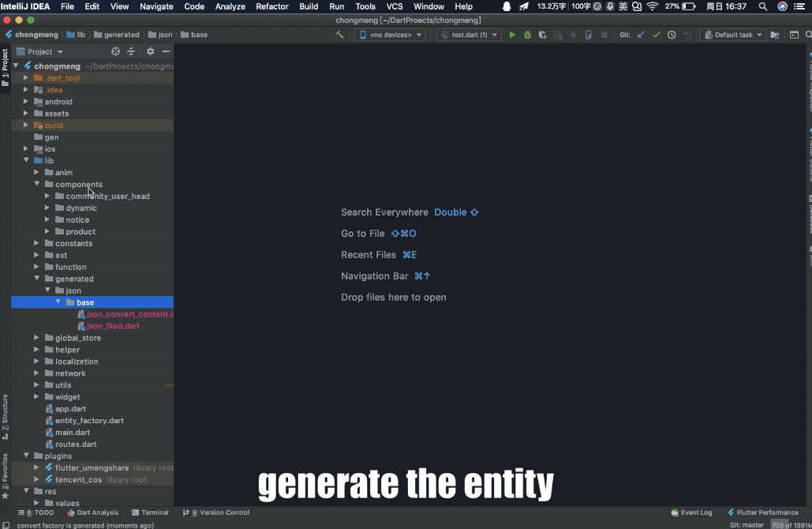Click the Stop square icon in toolbar
The width and height of the screenshot is (812, 529).
click(x=604, y=35)
